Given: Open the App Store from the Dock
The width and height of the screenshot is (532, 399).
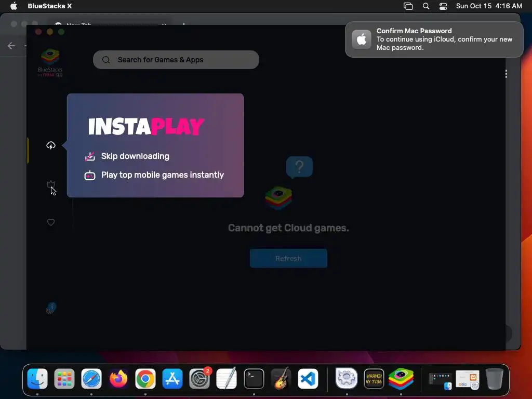Looking at the screenshot, I should tap(172, 379).
